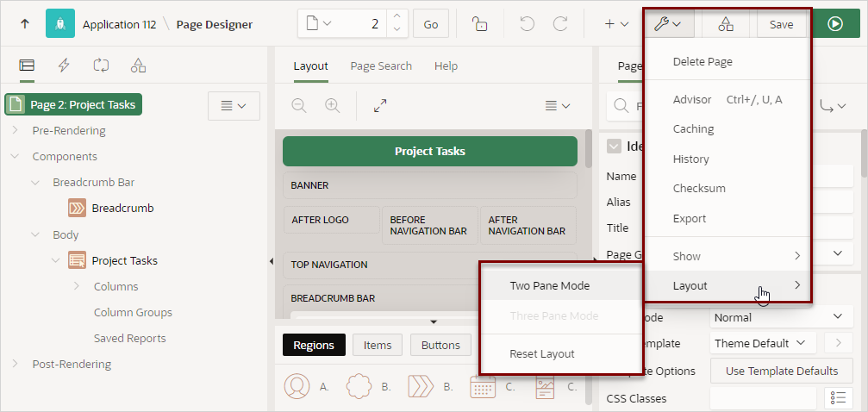This screenshot has height=412, width=868.
Task: Click the page lock icon
Action: (x=479, y=24)
